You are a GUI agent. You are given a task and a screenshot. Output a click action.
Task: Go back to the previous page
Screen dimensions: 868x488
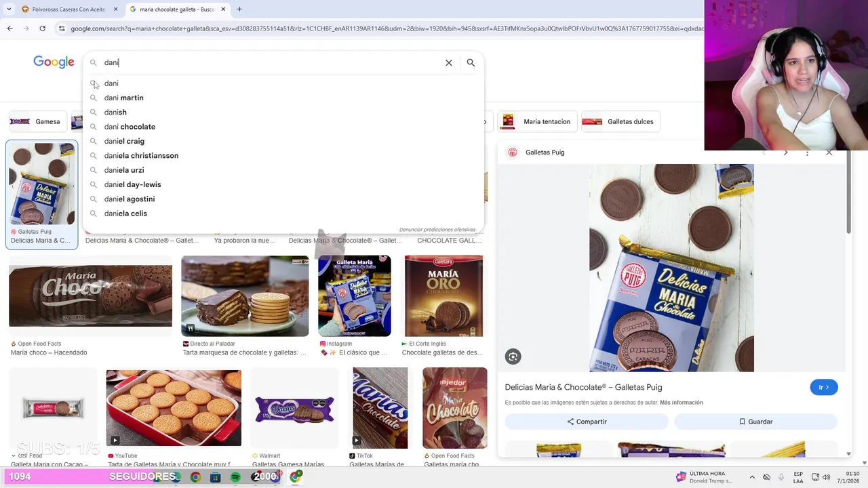pos(9,28)
